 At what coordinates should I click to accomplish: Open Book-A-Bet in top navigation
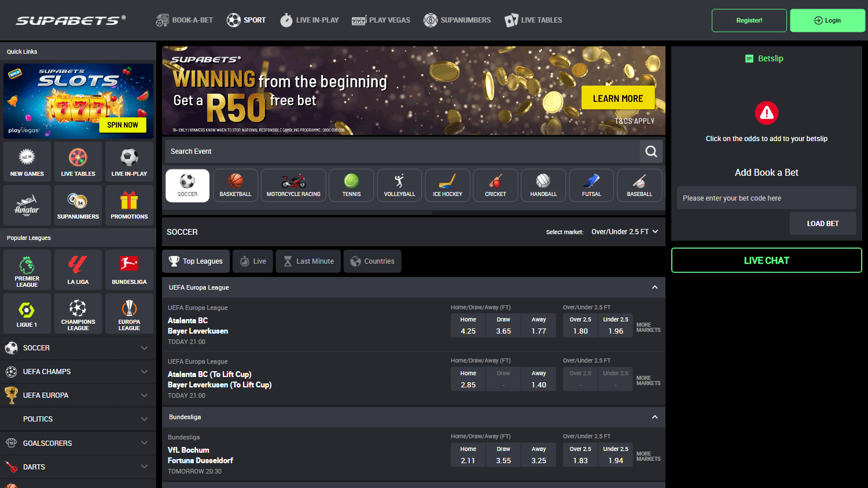tap(185, 20)
